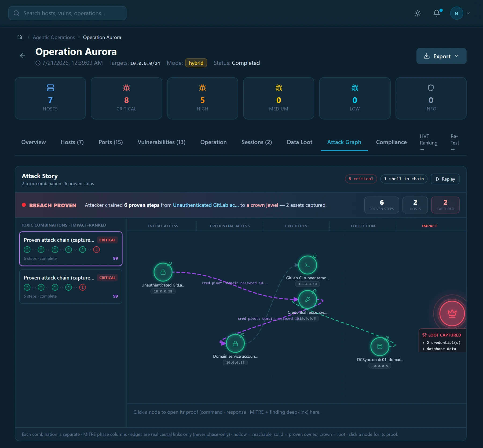The height and width of the screenshot is (448, 483).
Task: Click the Info shield icon
Action: point(431,88)
